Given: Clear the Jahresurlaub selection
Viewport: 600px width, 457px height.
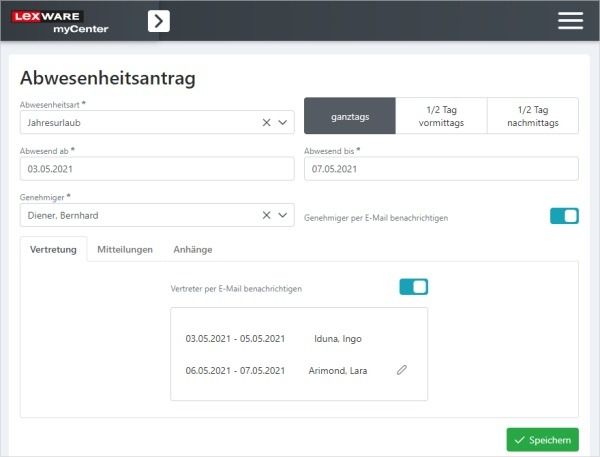Looking at the screenshot, I should [x=267, y=122].
